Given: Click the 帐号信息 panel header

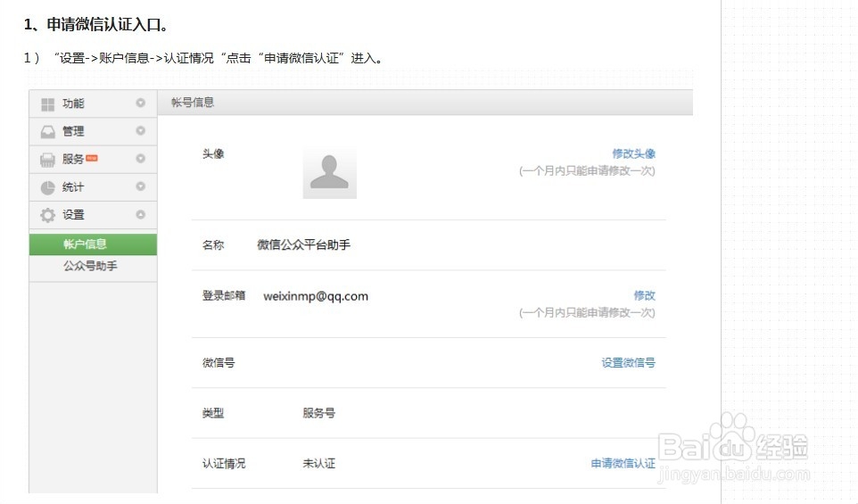Looking at the screenshot, I should (425, 103).
